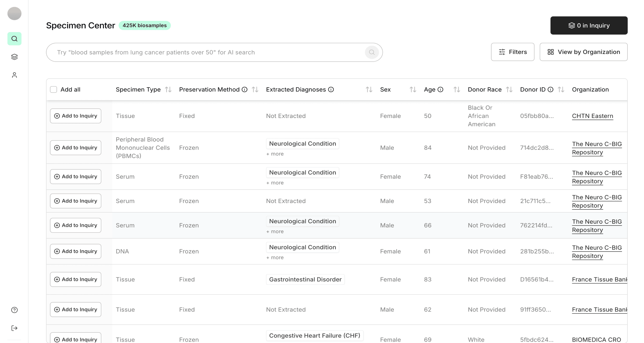Click the info icon beside Extracted Diagnoses
This screenshot has width=644, height=343.
click(x=331, y=90)
